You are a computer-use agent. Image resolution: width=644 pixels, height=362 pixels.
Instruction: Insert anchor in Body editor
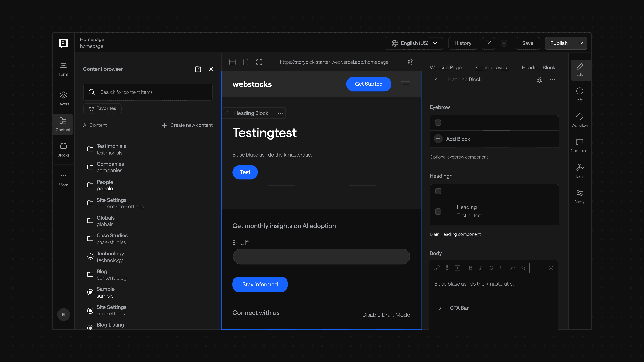447,268
